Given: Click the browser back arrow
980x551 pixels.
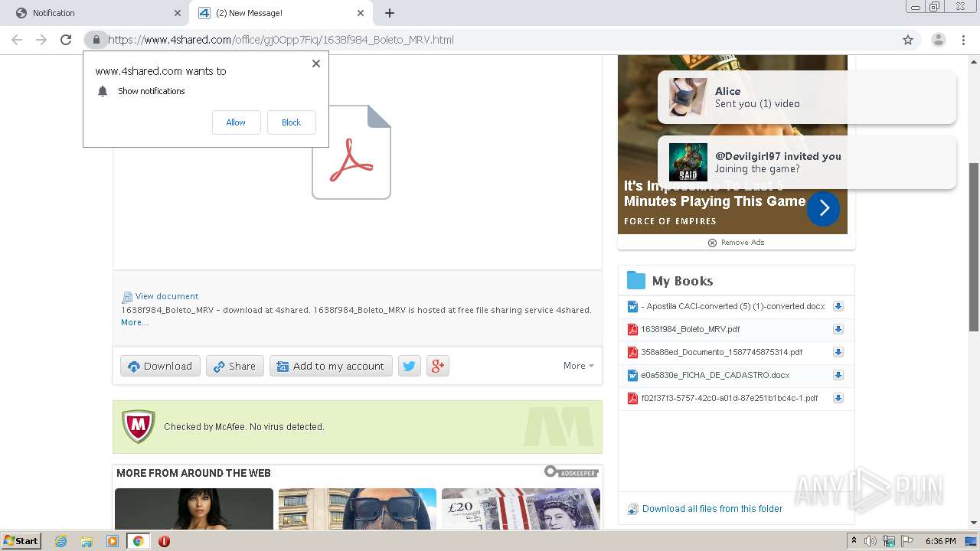Looking at the screenshot, I should (17, 40).
